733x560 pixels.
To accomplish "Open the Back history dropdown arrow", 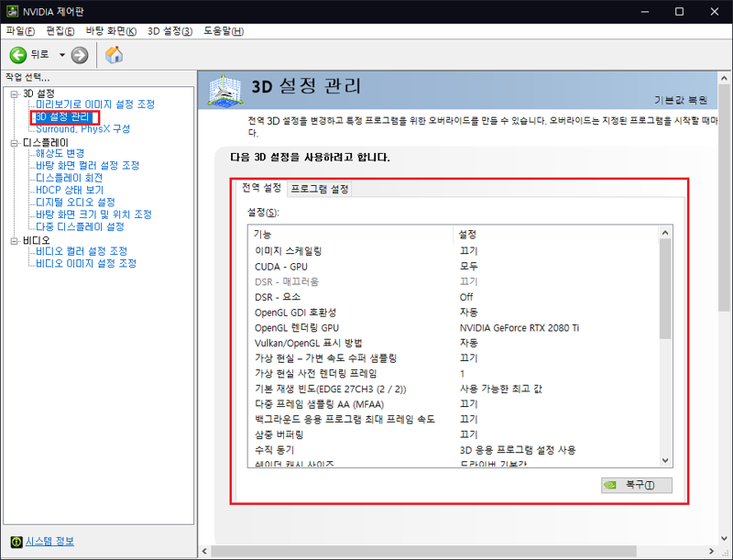I will [x=61, y=55].
